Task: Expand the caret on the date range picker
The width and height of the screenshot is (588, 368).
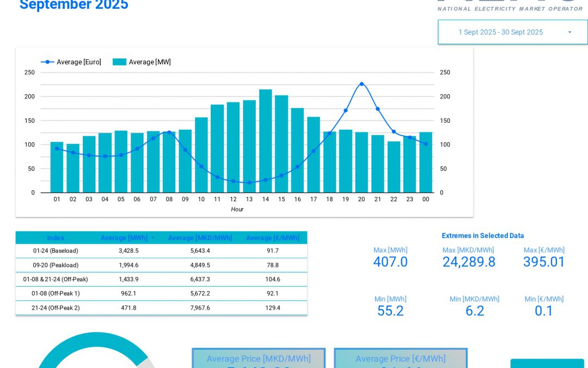Action: 569,32
